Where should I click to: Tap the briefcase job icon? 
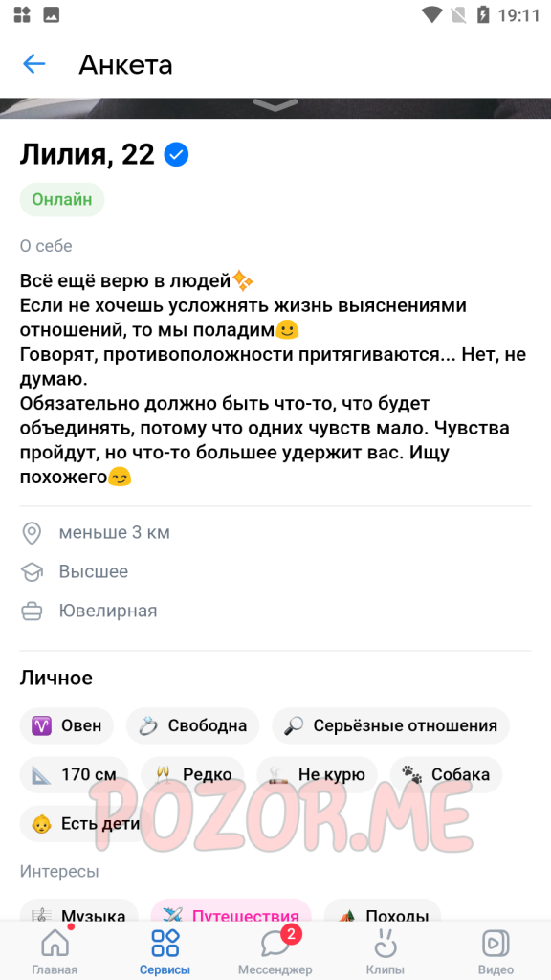coord(32,611)
